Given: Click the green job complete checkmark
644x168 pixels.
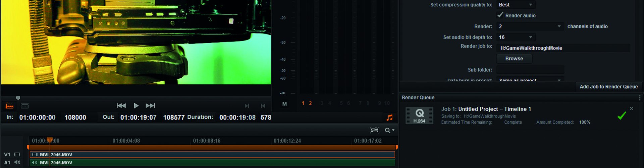Looking at the screenshot, I should click(622, 115).
